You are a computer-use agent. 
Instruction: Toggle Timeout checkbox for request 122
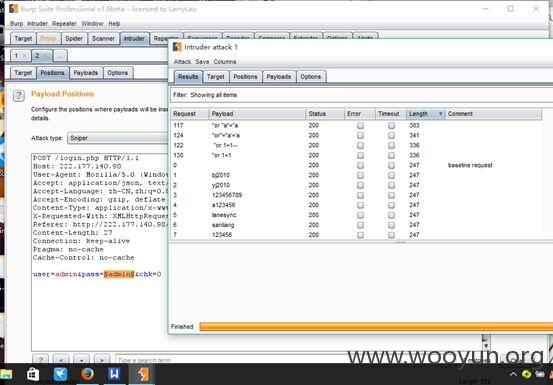coord(391,145)
